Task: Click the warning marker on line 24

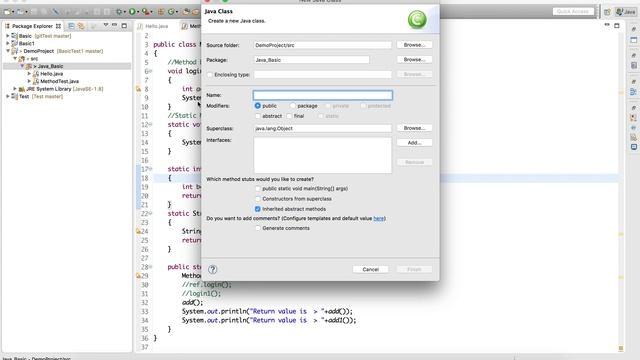Action: tap(138, 231)
